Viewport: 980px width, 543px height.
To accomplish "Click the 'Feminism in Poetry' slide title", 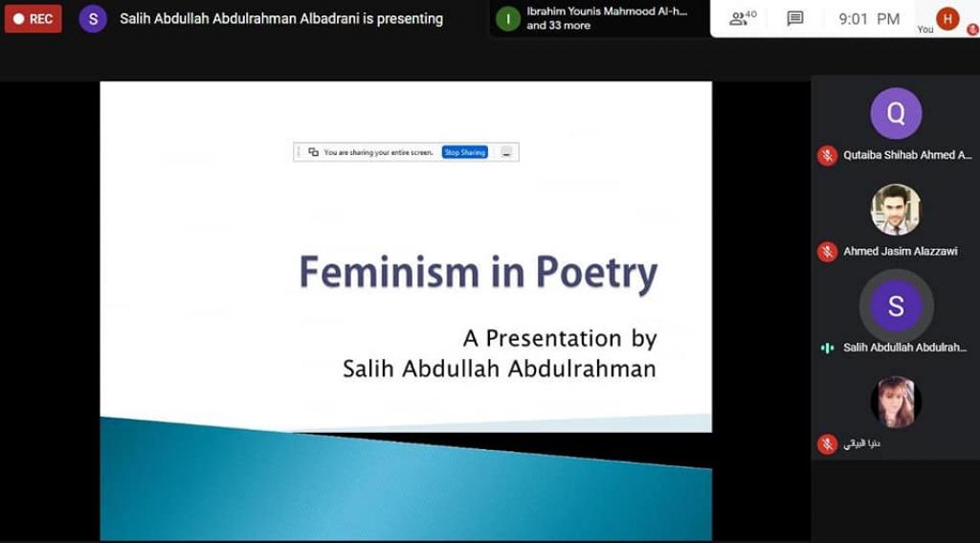I will pos(478,272).
